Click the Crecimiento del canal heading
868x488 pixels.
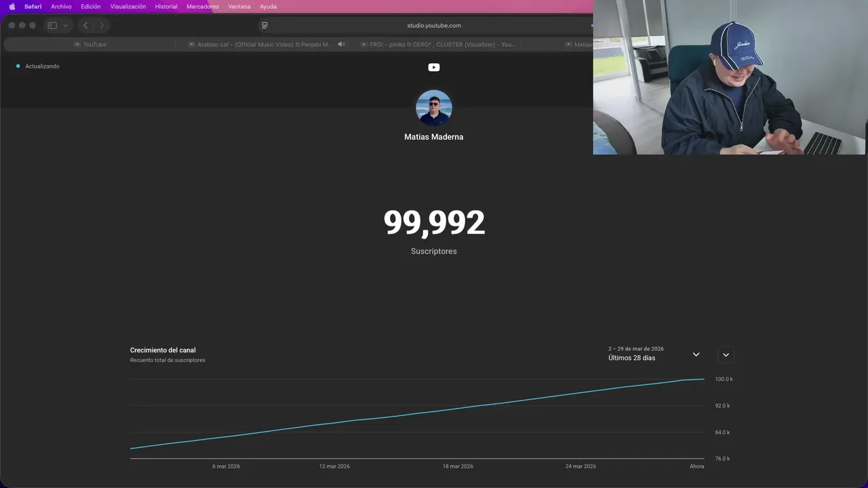[163, 350]
